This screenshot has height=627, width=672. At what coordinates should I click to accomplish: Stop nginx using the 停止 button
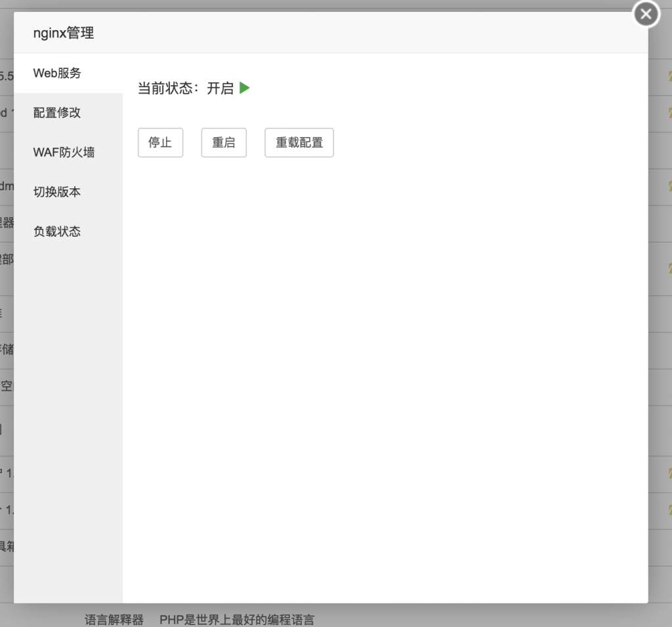coord(160,142)
